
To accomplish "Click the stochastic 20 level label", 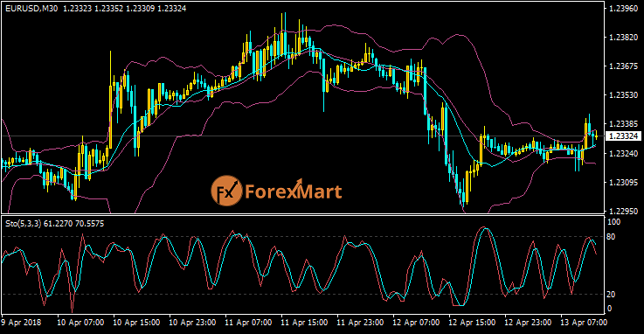I will [611, 294].
